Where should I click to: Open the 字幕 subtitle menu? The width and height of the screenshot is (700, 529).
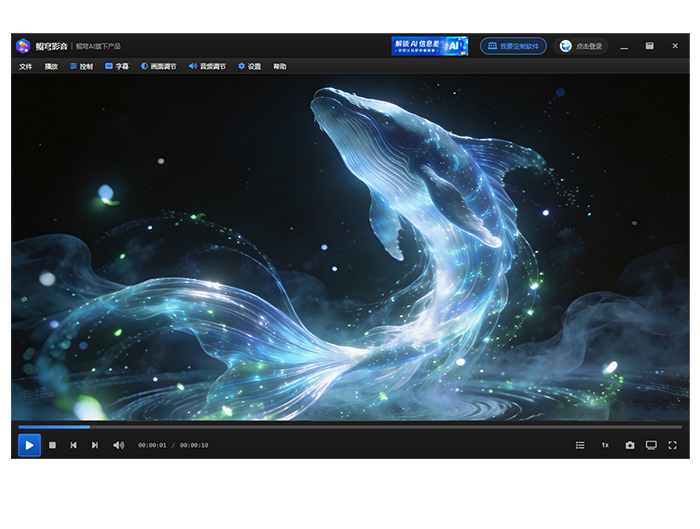pyautogui.click(x=116, y=67)
